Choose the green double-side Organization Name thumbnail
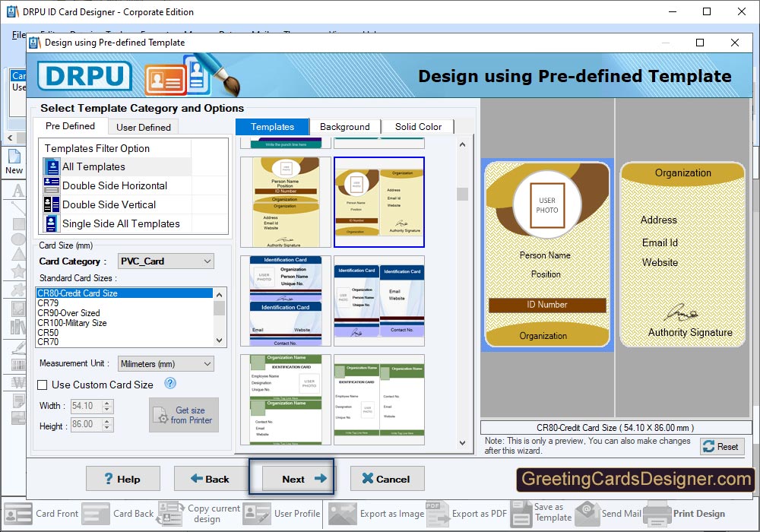The image size is (760, 532). pyautogui.click(x=379, y=400)
